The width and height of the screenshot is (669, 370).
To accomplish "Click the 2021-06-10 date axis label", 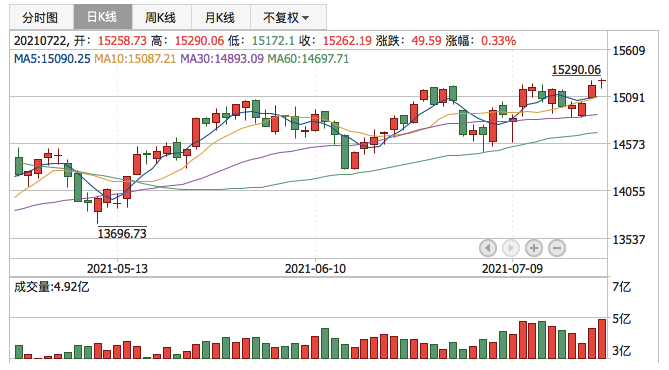I will coord(315,268).
